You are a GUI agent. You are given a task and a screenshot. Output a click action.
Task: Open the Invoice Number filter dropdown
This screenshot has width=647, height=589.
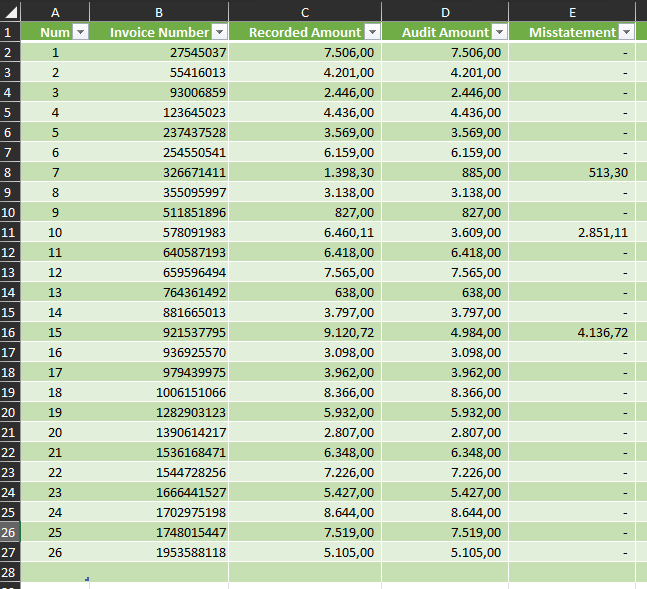tap(220, 32)
